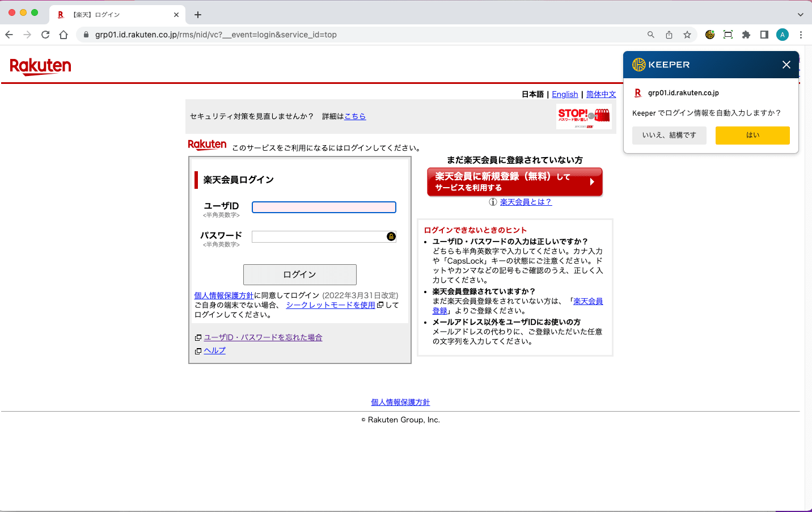812x512 pixels.
Task: Go to browser home page icon
Action: coord(64,35)
